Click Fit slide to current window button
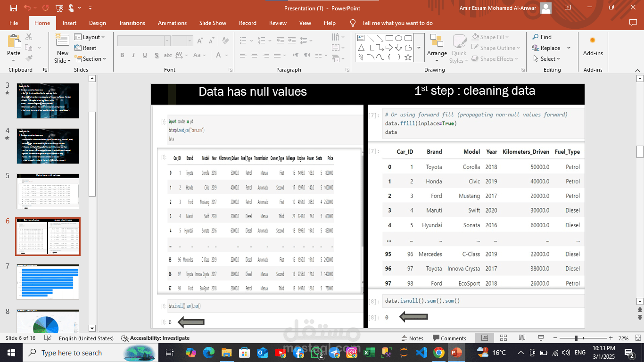The height and width of the screenshot is (362, 644). pyautogui.click(x=637, y=338)
